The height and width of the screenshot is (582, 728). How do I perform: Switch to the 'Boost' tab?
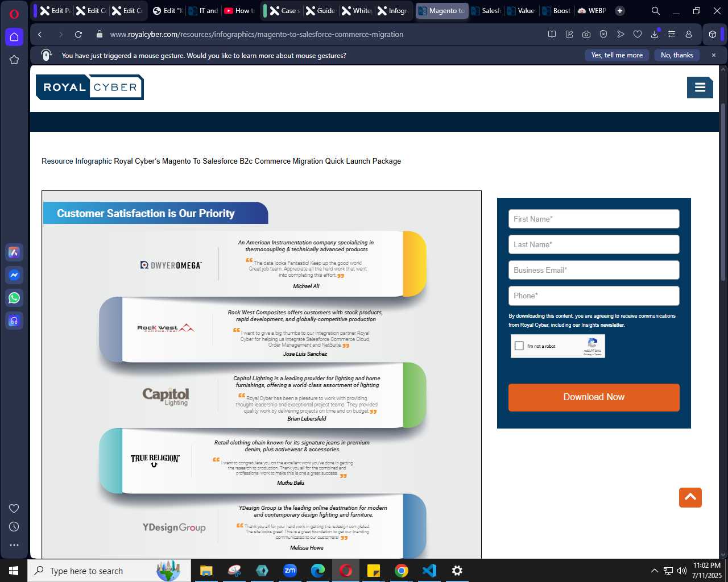[557, 11]
